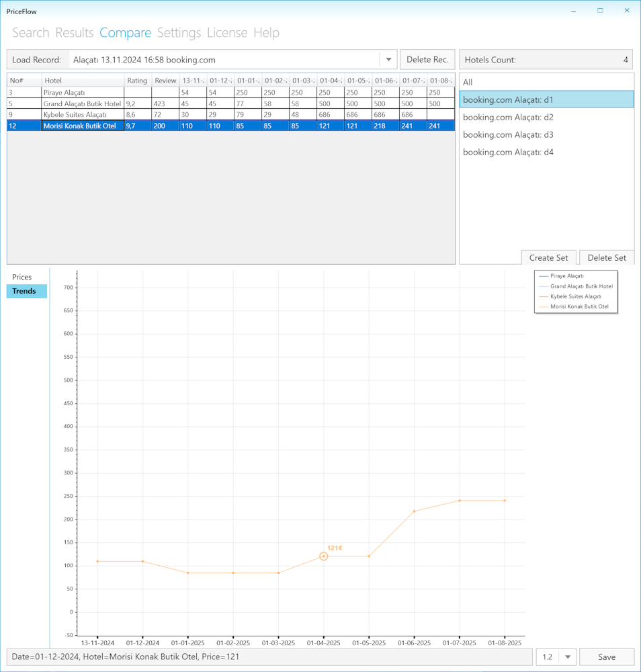Click the 13-11 date column header
Viewport: 641px width, 672px height.
(x=194, y=80)
